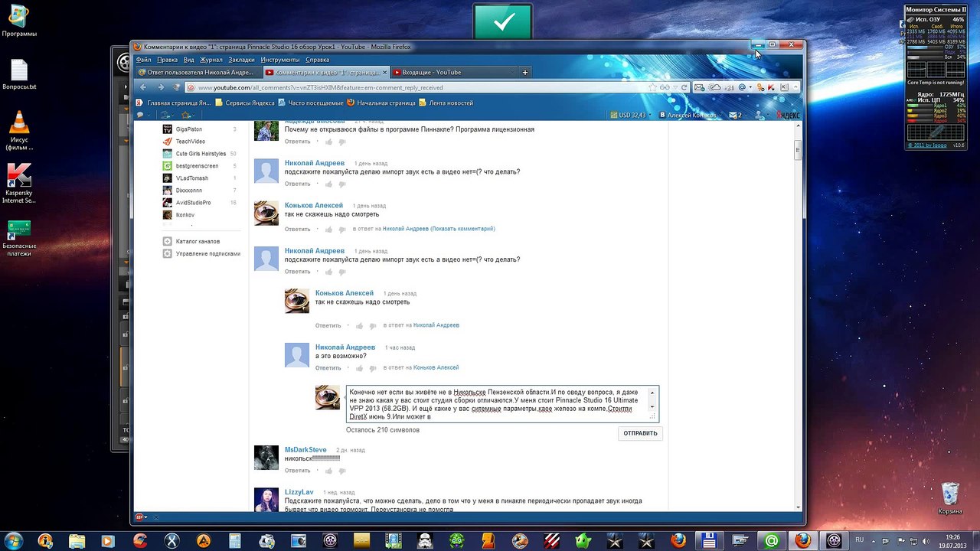Open the Kaspersky Internet Security desktop icon
Viewport: 980px width, 551px height.
pos(19,184)
